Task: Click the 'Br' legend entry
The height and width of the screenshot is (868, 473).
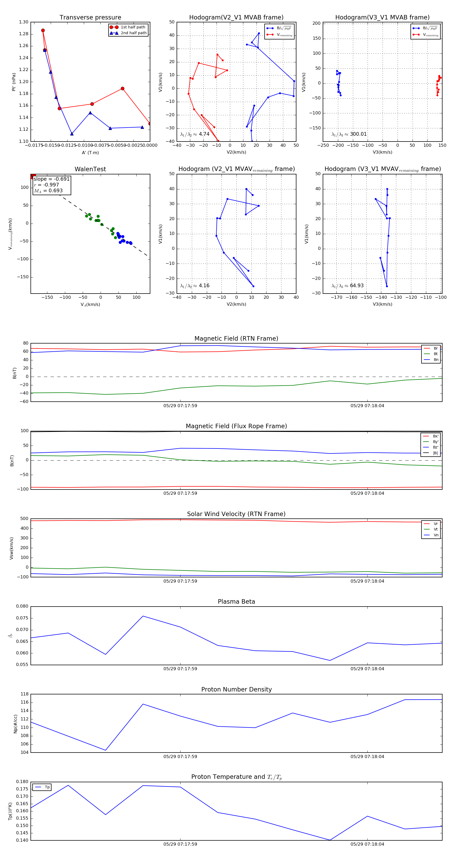Action: point(431,349)
